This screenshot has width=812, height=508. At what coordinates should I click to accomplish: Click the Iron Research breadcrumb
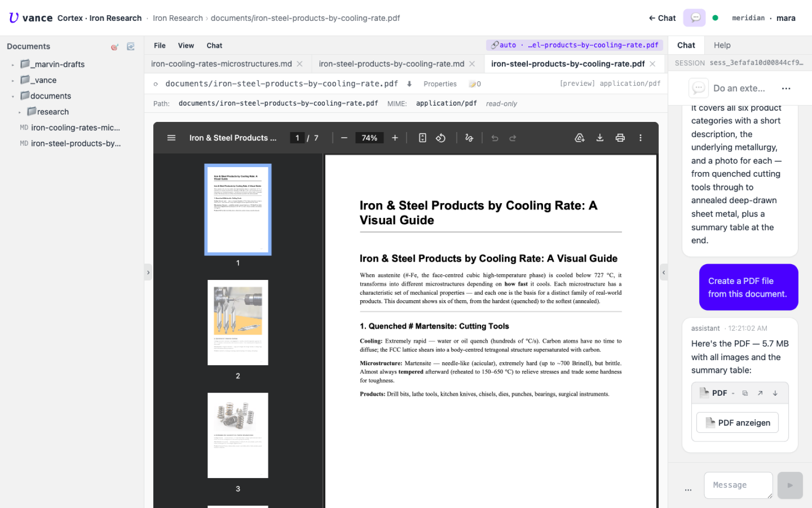(178, 18)
